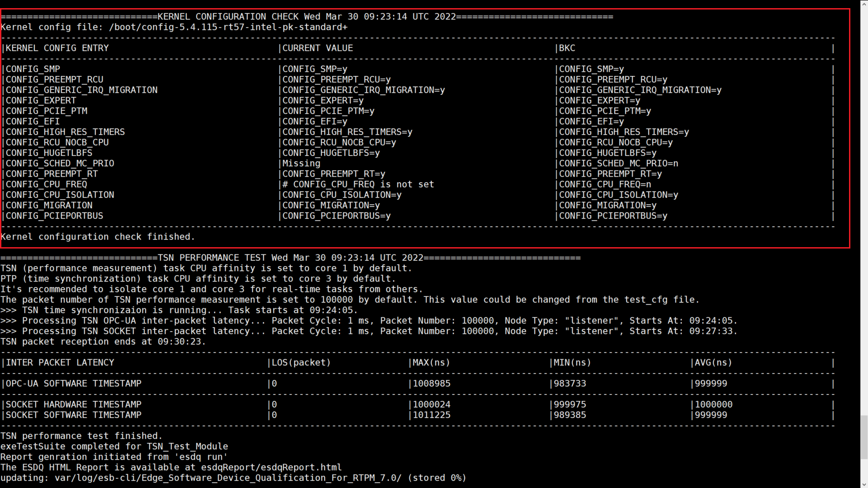868x488 pixels.
Task: Click '# CONFIG_CPU_FREQ is not set' text
Action: point(358,184)
